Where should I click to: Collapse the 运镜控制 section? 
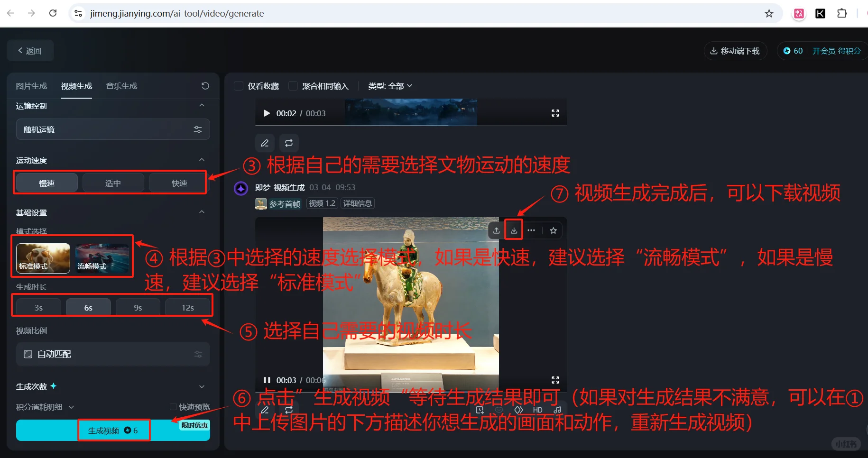point(202,105)
